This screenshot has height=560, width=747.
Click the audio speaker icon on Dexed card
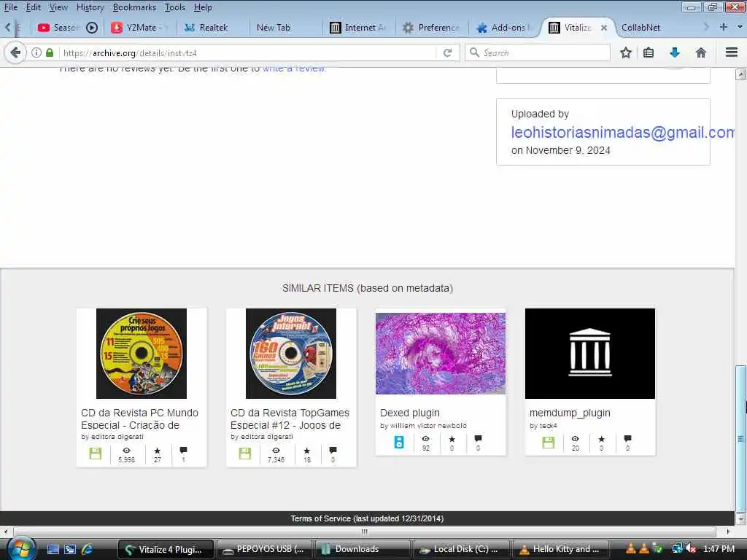click(399, 442)
